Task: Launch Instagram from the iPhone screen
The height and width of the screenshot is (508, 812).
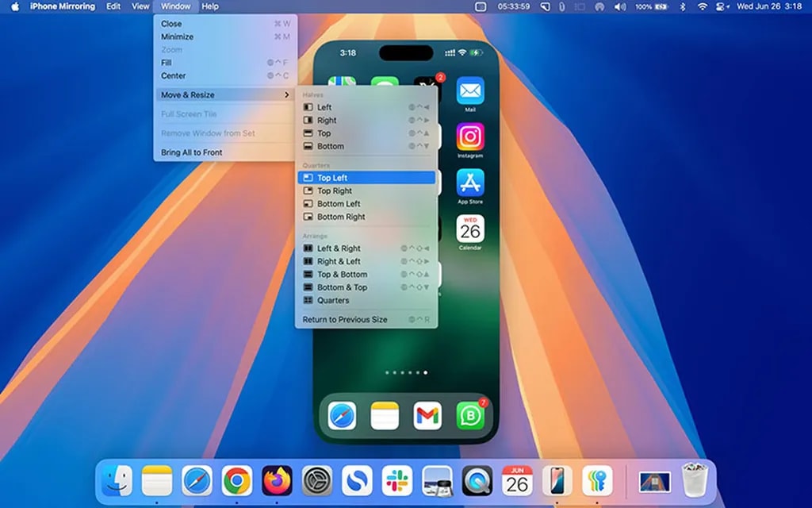Action: [471, 137]
